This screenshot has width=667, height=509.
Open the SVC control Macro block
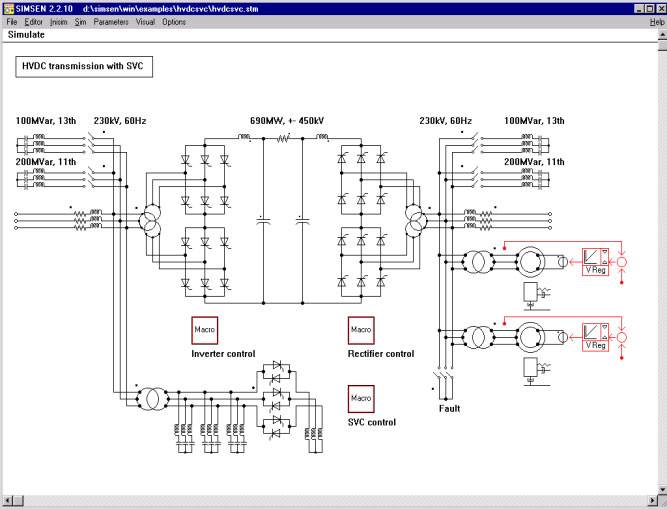click(360, 399)
